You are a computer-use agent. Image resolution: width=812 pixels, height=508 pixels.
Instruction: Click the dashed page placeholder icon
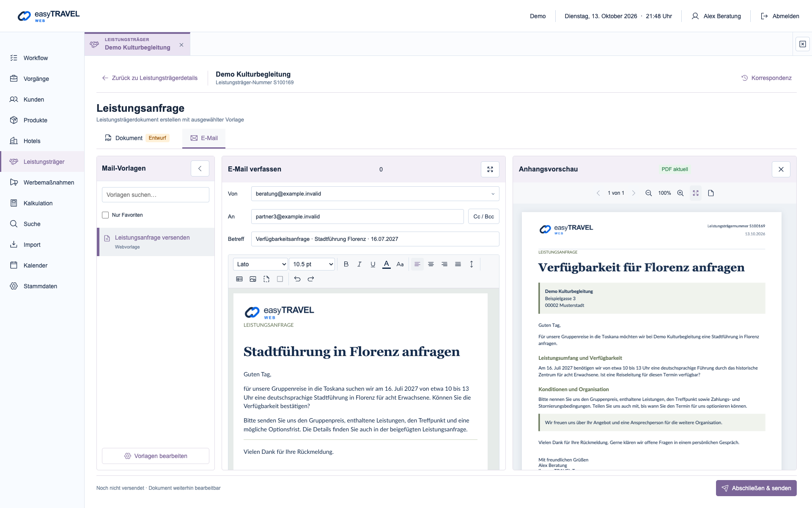click(x=266, y=279)
